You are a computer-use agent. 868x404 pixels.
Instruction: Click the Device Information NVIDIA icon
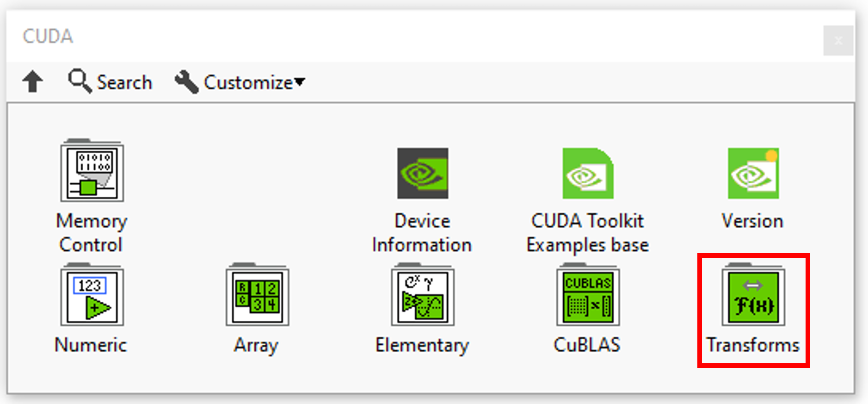[x=422, y=173]
